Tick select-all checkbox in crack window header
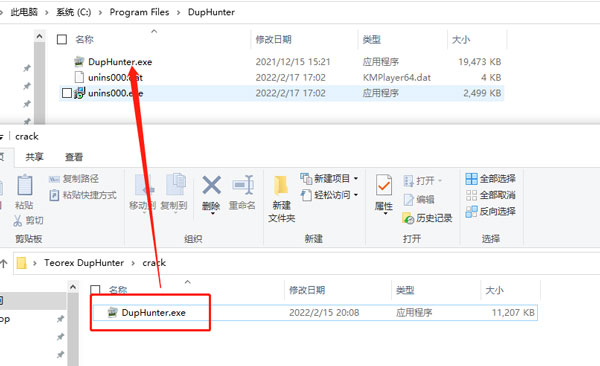Image resolution: width=600 pixels, height=366 pixels. coord(95,290)
